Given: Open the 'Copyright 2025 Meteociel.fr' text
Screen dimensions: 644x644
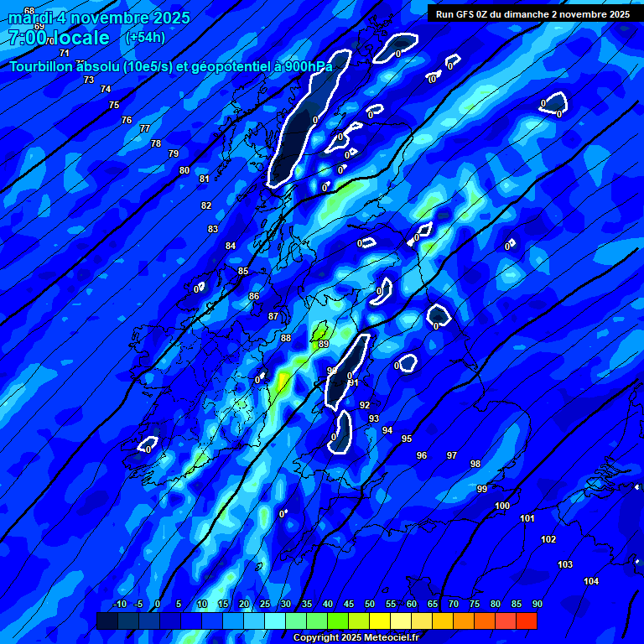Looking at the screenshot, I should click(356, 637).
